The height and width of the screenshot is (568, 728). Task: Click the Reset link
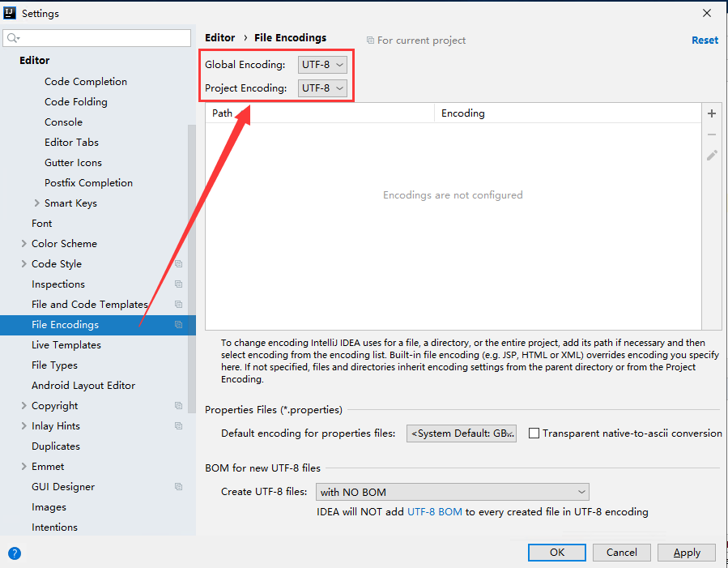tap(705, 41)
